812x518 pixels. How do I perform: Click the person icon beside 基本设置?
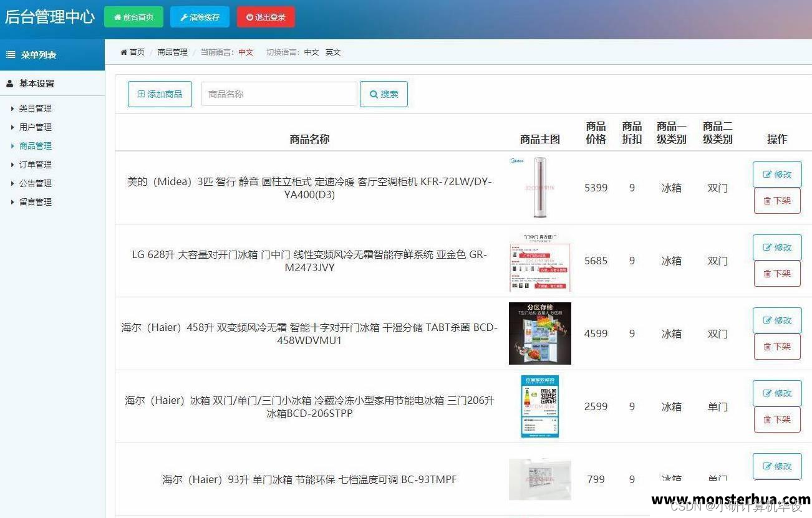9,83
